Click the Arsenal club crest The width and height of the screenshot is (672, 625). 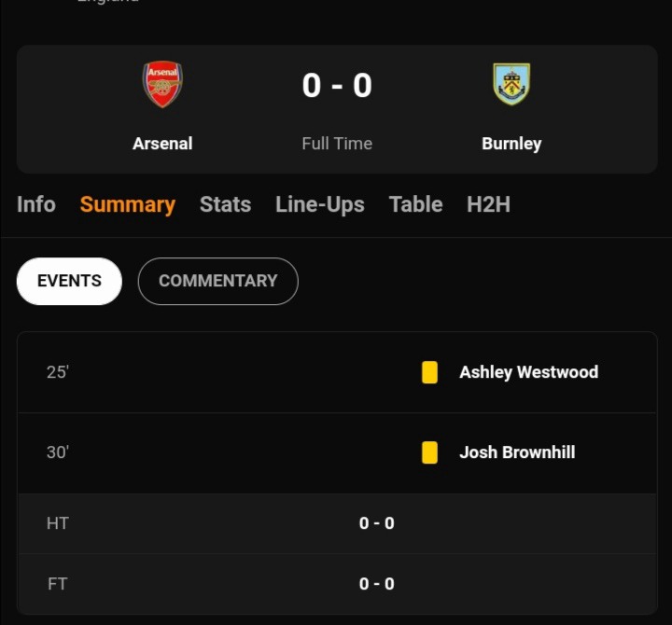[162, 84]
